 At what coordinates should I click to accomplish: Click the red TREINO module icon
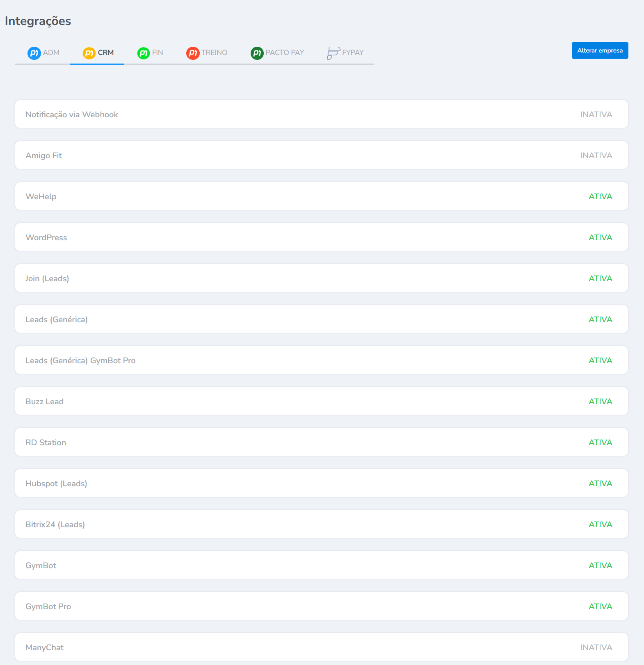(x=193, y=53)
